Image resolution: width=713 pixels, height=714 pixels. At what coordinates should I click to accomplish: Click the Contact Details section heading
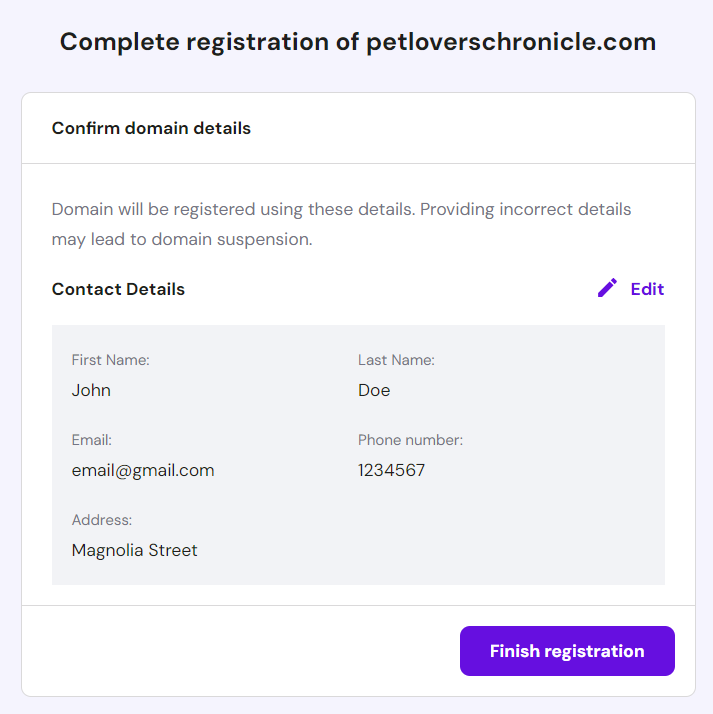coord(118,289)
